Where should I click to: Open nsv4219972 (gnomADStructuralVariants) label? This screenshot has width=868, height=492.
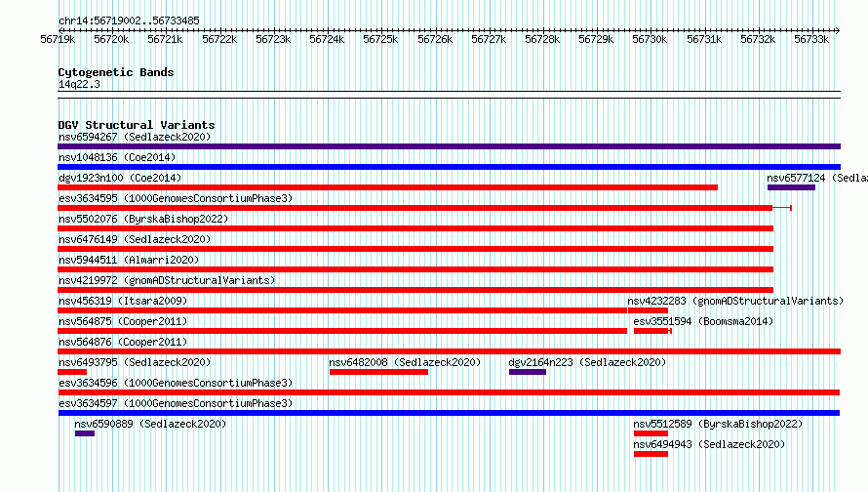pyautogui.click(x=167, y=280)
